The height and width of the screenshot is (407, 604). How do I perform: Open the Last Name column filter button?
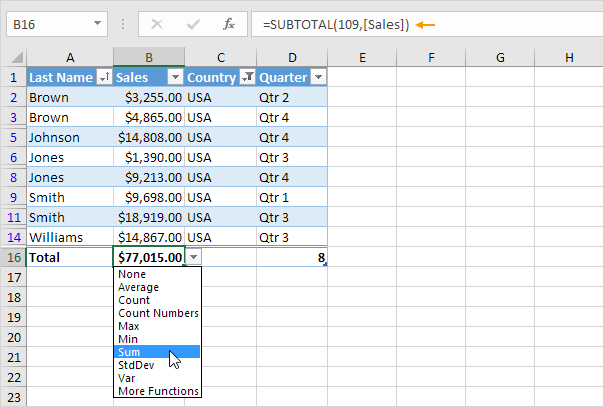pyautogui.click(x=103, y=77)
